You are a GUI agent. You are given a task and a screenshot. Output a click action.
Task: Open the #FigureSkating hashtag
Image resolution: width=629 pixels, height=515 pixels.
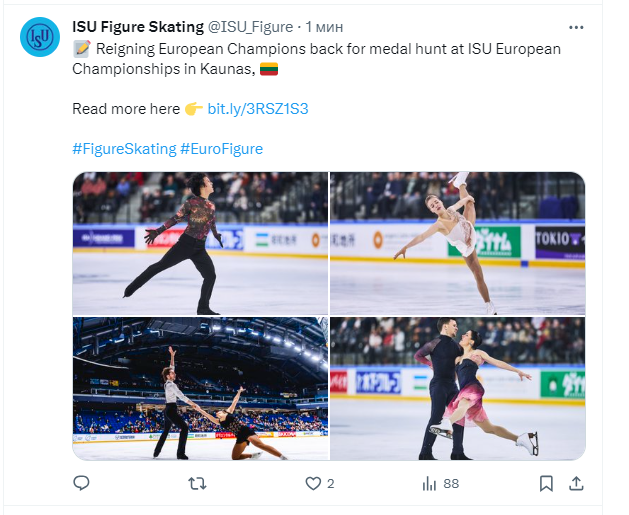click(x=124, y=148)
